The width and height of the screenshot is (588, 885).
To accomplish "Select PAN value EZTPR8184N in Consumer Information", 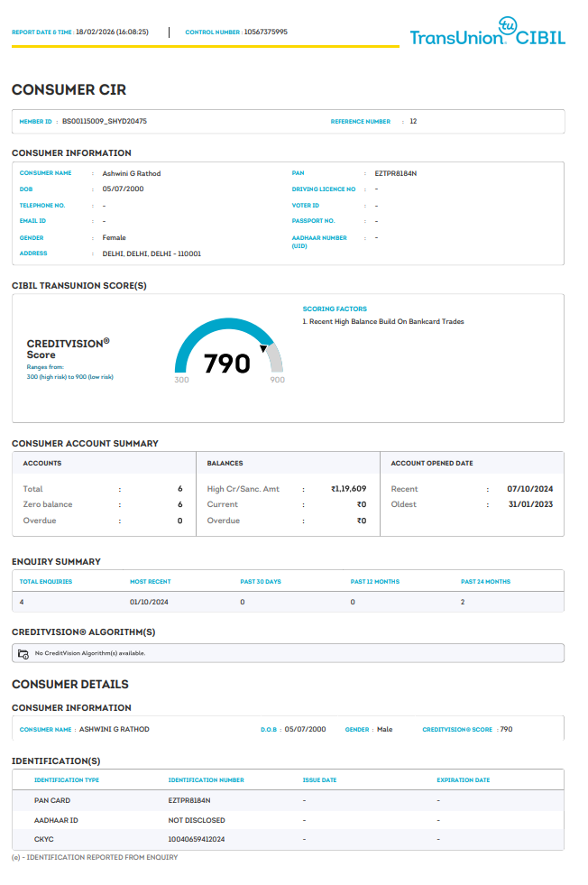I will (396, 173).
